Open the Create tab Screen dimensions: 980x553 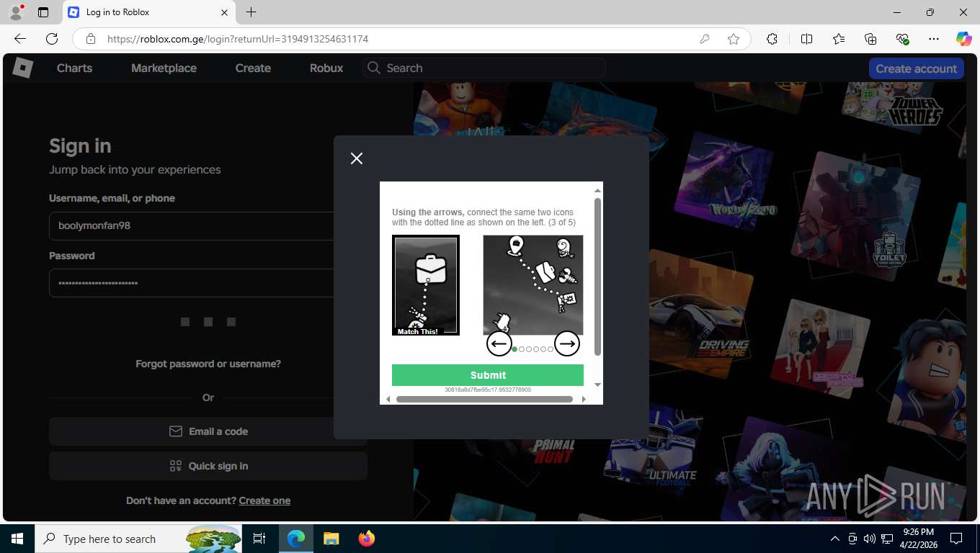pos(253,68)
